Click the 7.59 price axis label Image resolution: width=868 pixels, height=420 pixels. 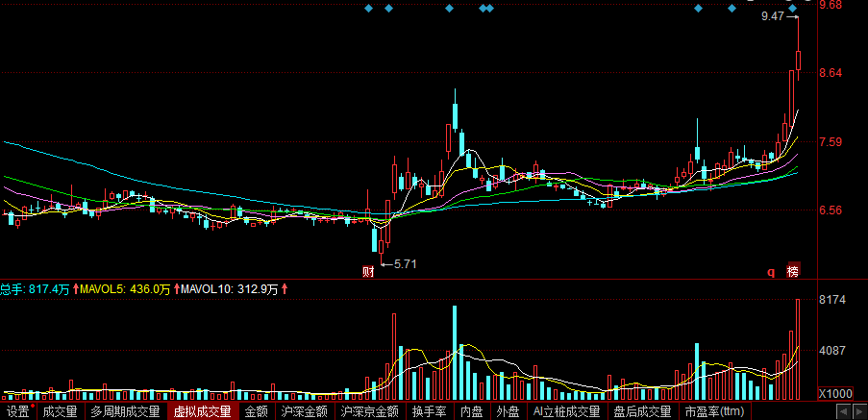(x=831, y=141)
